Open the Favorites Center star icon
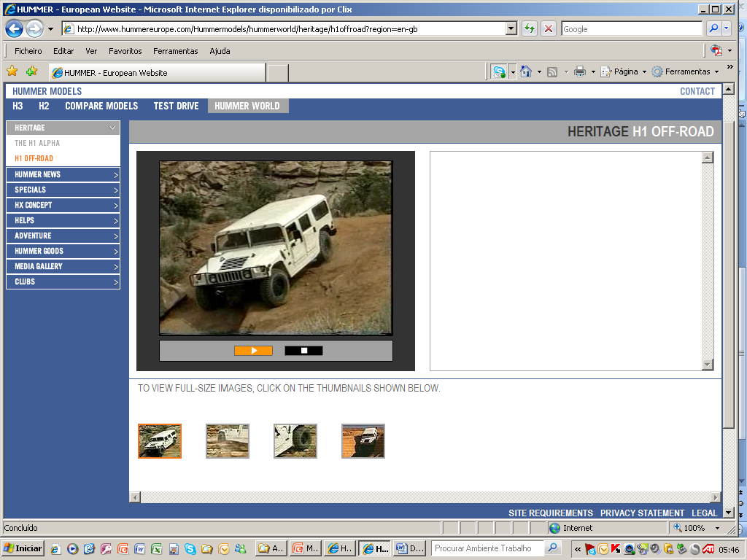 click(x=12, y=71)
